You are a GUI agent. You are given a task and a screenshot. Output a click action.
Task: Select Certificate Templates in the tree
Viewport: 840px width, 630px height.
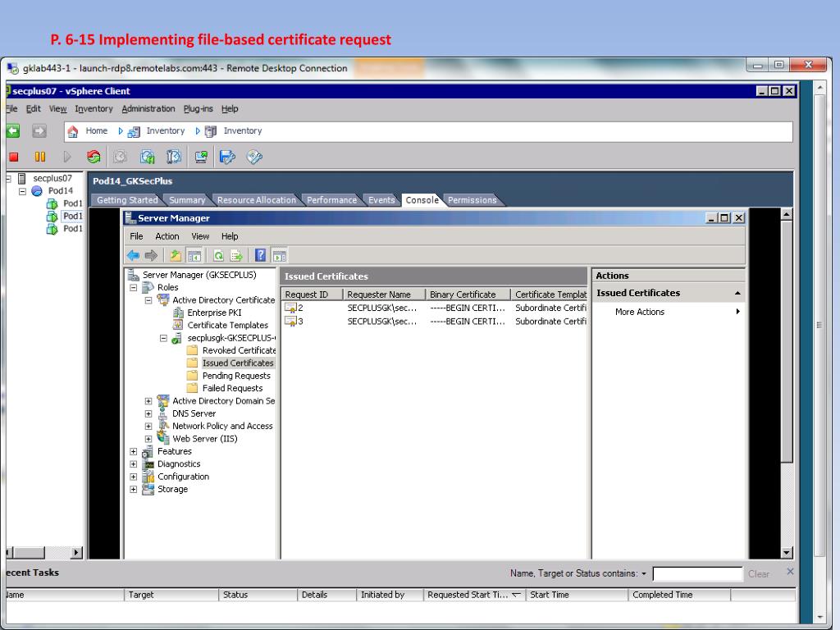[228, 325]
